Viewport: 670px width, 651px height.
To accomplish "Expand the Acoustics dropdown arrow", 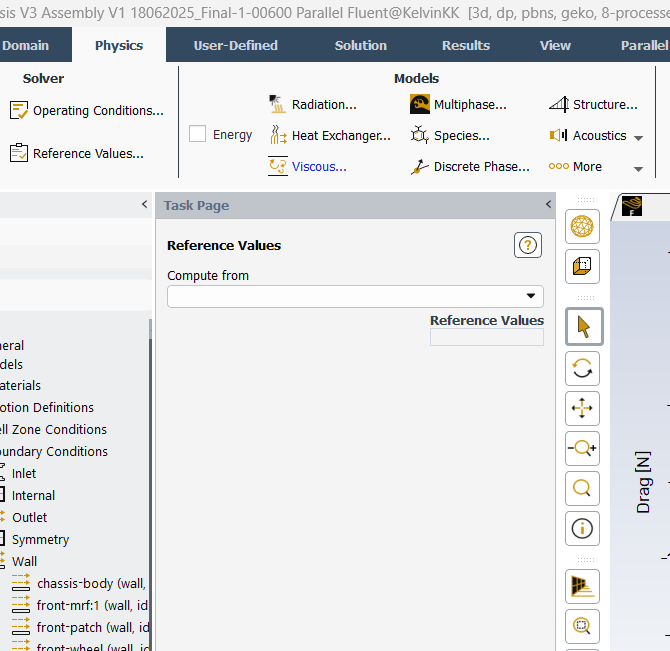I will tap(638, 138).
